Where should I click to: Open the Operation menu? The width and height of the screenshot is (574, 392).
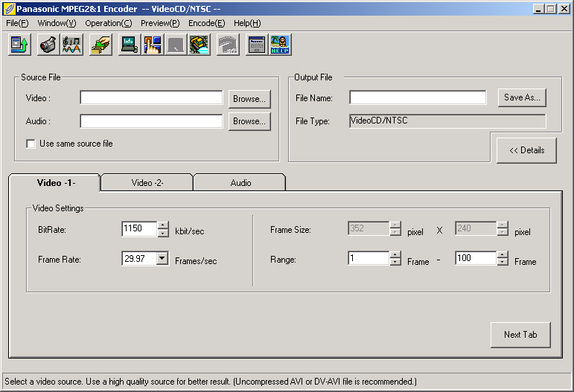point(109,23)
